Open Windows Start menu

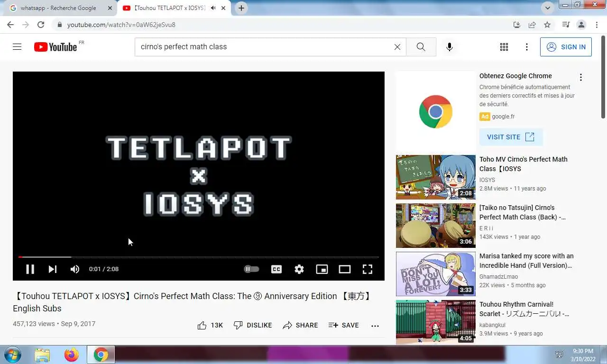tap(12, 355)
